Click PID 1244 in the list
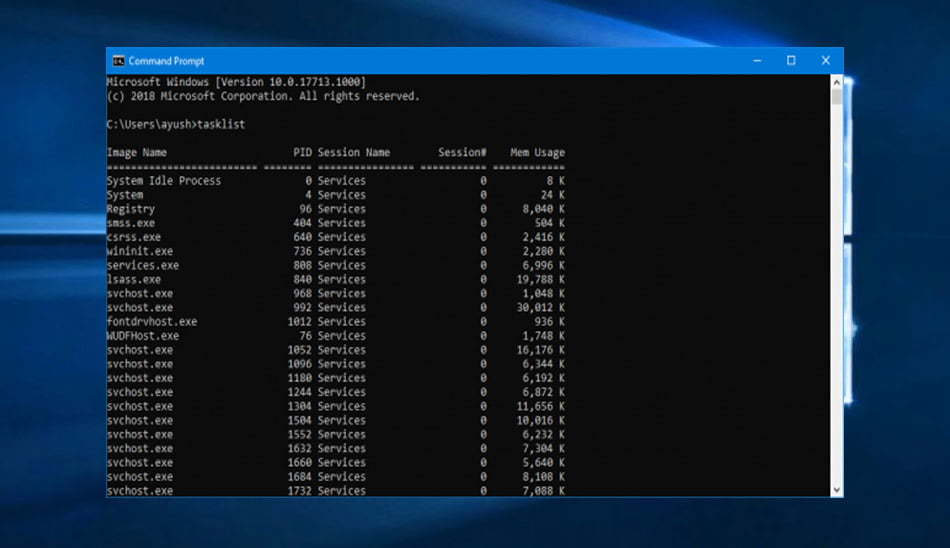 tap(299, 392)
